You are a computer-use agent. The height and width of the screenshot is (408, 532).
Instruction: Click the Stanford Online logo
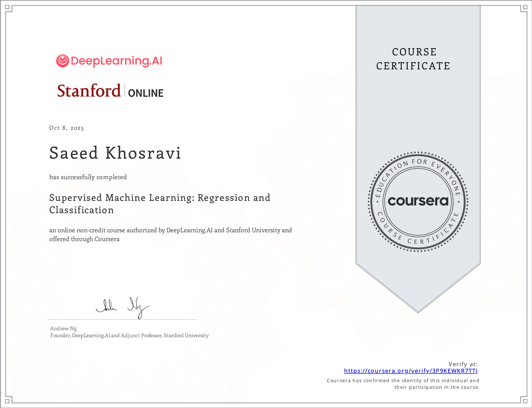pos(110,91)
